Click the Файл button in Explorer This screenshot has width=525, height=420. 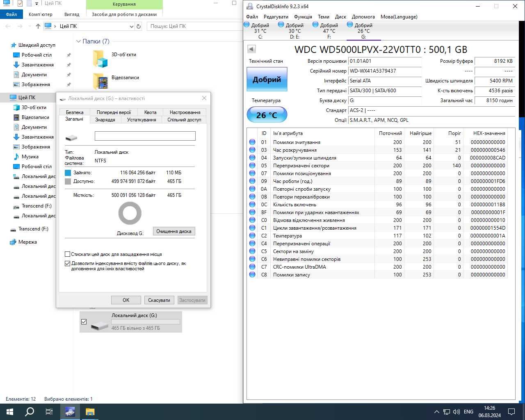point(11,14)
